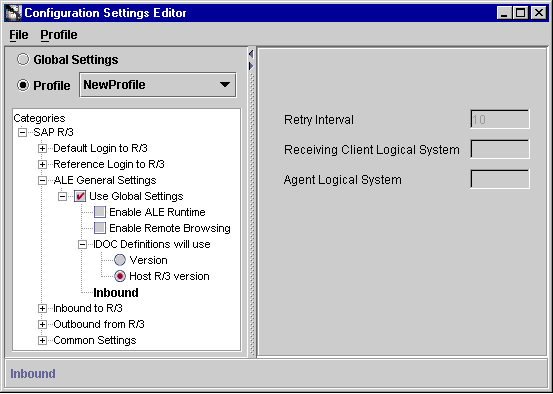The width and height of the screenshot is (553, 394).
Task: Open the File menu
Action: click(19, 35)
